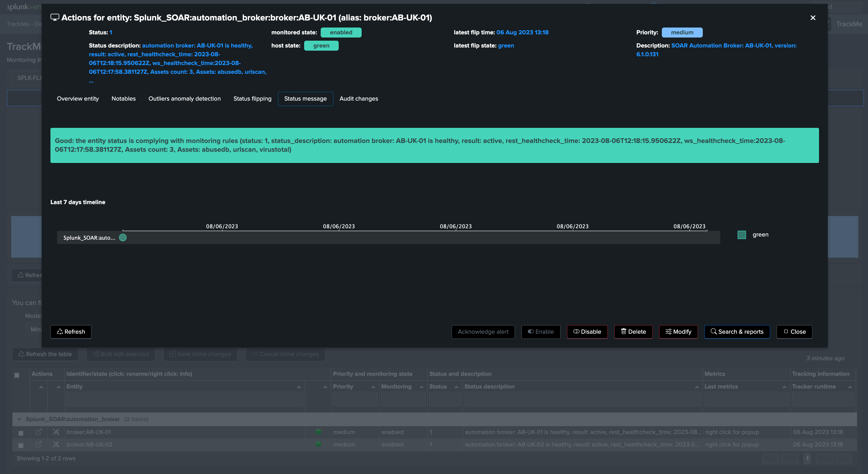Collapse the Splunk_SOAR:automation_broker group
868x474 pixels.
click(19, 419)
